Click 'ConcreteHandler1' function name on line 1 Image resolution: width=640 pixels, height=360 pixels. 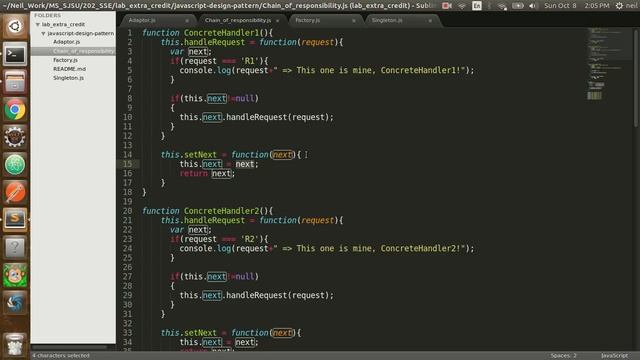point(221,33)
